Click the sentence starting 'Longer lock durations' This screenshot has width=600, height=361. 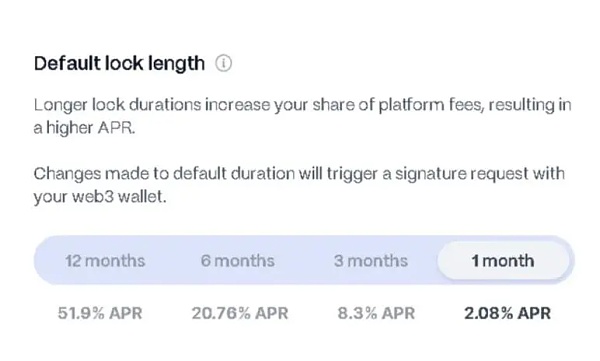[302, 116]
